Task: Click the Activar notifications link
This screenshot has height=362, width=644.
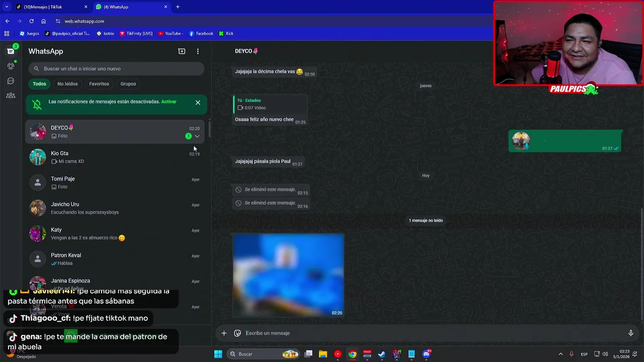Action: [169, 102]
